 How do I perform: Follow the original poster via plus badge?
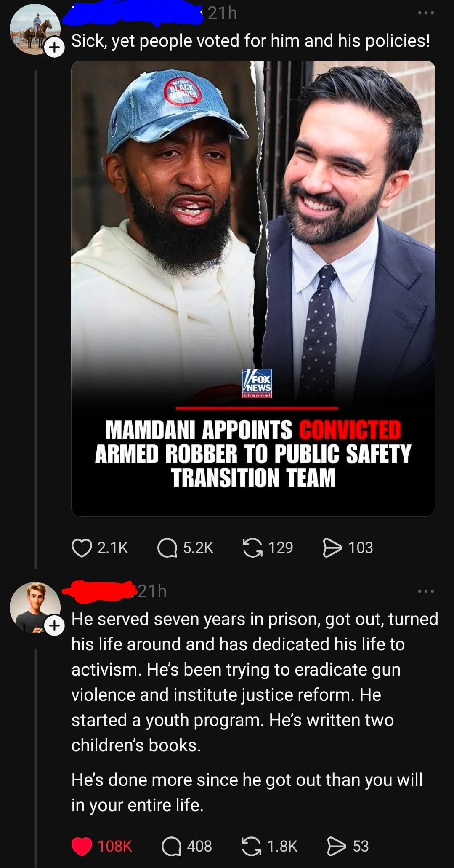[x=54, y=48]
